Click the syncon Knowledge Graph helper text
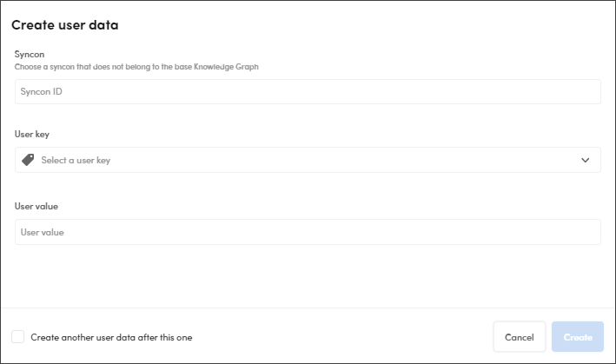This screenshot has height=364, width=616. pyautogui.click(x=137, y=66)
